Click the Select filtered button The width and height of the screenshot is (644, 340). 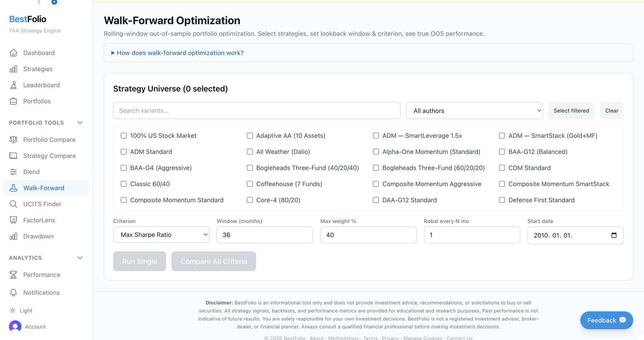pyautogui.click(x=571, y=110)
